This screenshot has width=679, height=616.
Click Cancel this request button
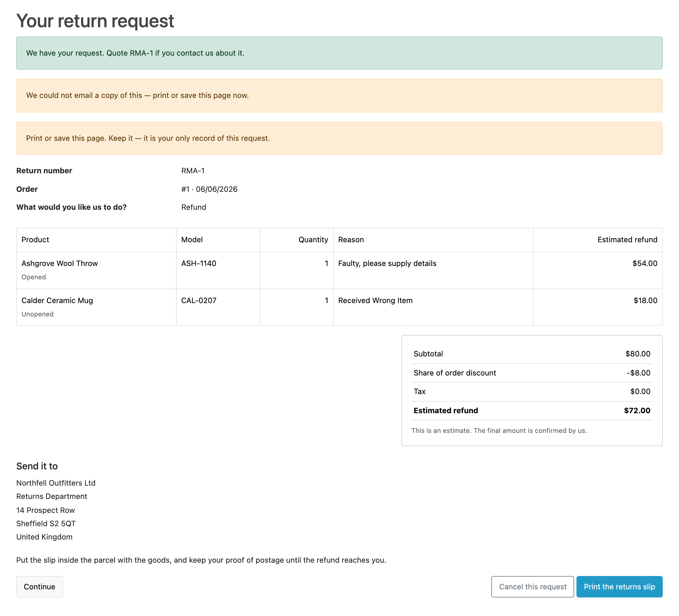tap(532, 586)
